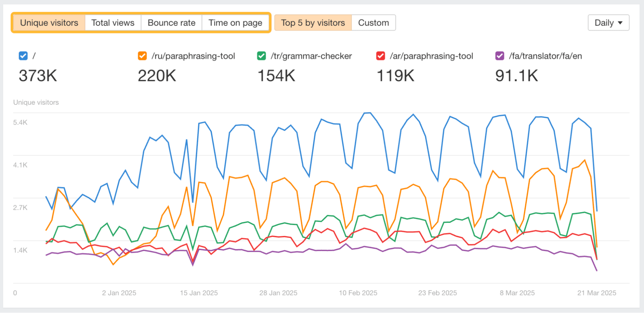Switch to the Unique visitors tab
The image size is (644, 313).
[x=49, y=23]
